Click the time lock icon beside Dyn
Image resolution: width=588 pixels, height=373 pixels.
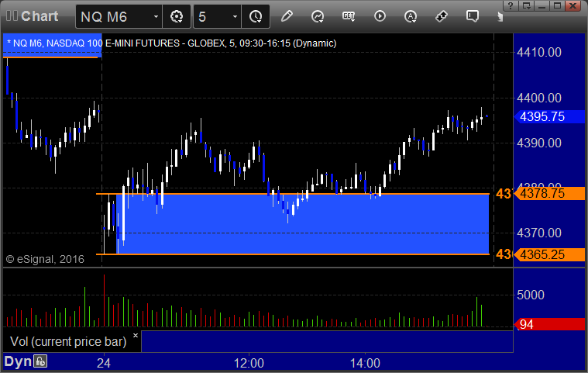(40, 361)
